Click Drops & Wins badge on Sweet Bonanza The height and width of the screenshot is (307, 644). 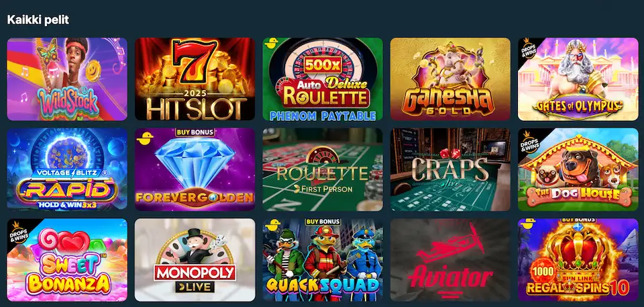[19, 230]
